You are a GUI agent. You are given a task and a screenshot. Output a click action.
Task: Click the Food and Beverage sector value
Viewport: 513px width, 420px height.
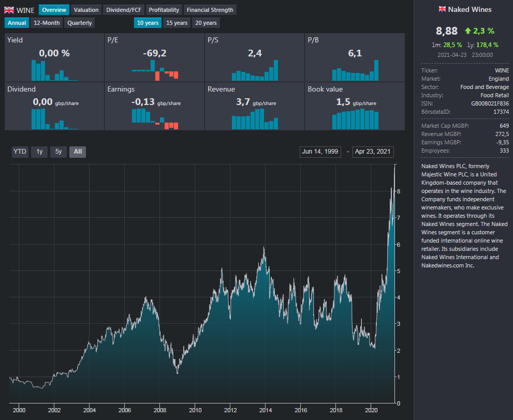[x=485, y=87]
